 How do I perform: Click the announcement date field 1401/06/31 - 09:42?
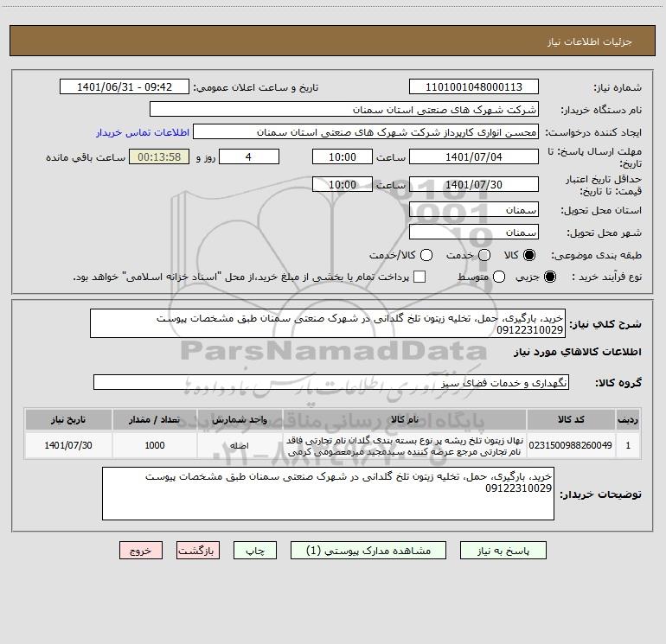[x=125, y=86]
